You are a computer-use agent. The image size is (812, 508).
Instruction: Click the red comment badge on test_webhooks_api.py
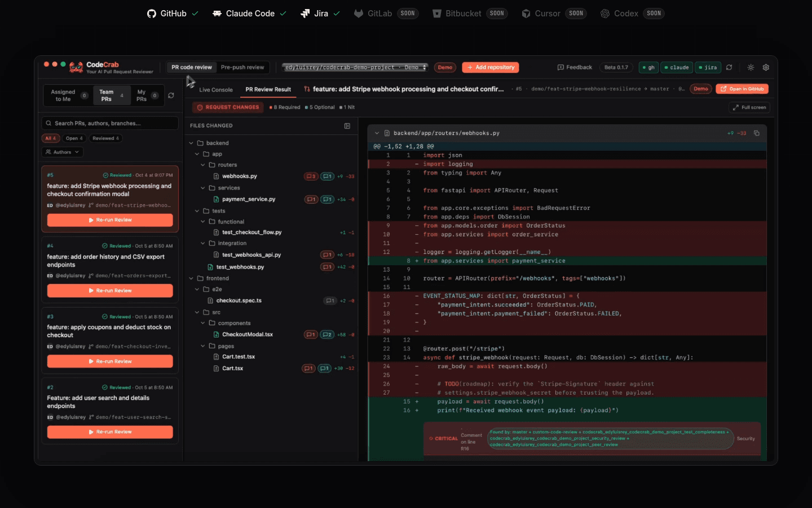coord(327,255)
